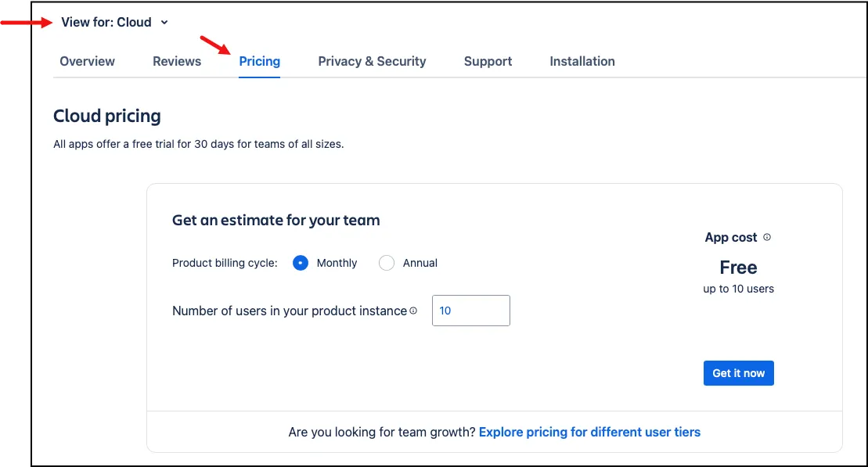Viewport: 868px width, 467px height.
Task: Open the View for: Cloud dropdown
Action: 114,22
